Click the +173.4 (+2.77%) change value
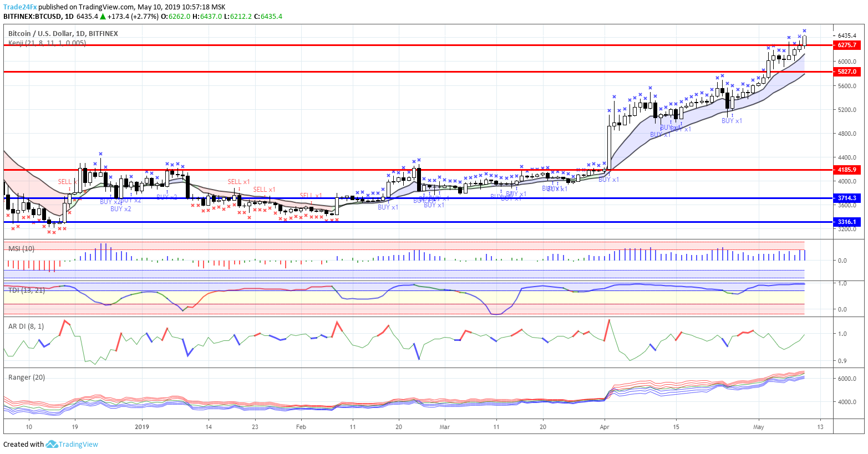Viewport: 868px width, 454px height. tap(133, 17)
